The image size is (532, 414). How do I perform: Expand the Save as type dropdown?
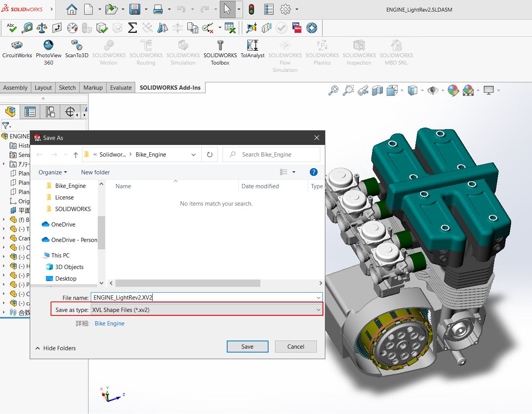pos(318,310)
